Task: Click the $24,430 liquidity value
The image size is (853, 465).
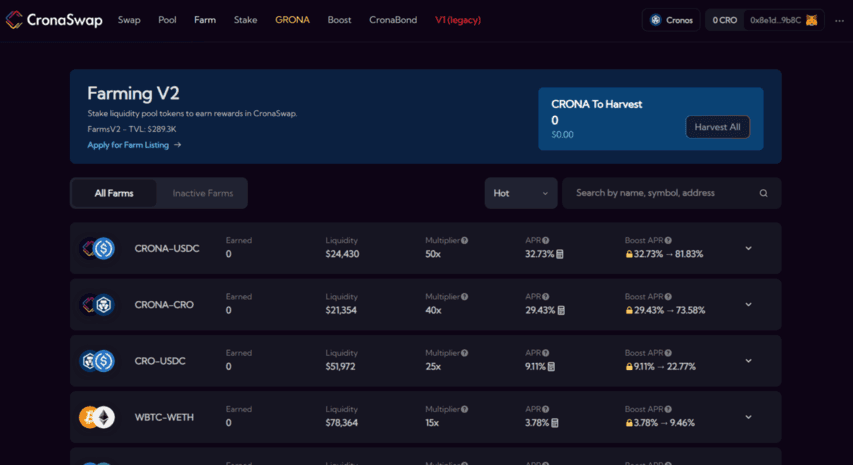Action: (x=342, y=254)
